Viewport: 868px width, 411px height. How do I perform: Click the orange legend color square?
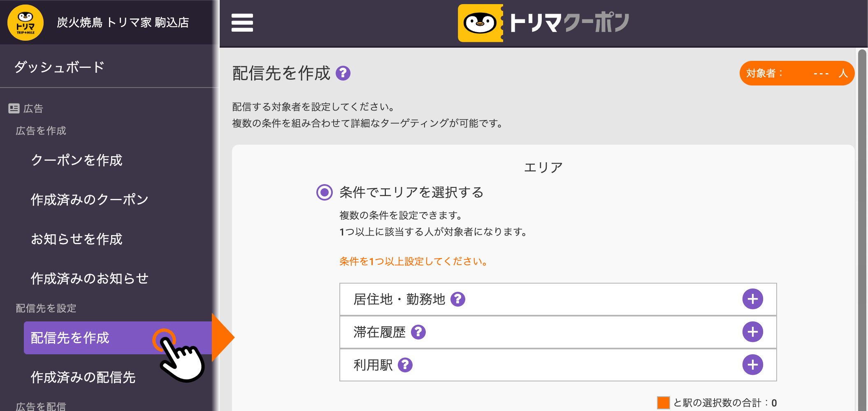tap(663, 403)
